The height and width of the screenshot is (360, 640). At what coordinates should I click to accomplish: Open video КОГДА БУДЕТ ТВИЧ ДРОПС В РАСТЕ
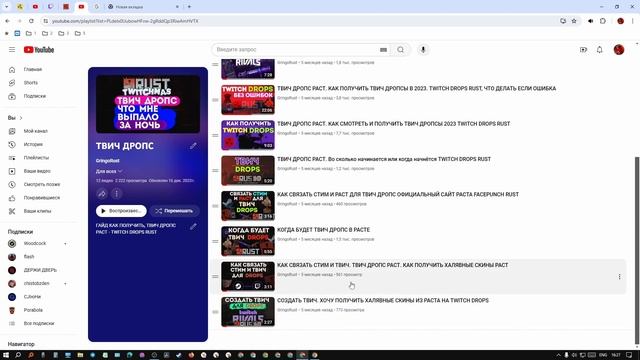pyautogui.click(x=323, y=230)
